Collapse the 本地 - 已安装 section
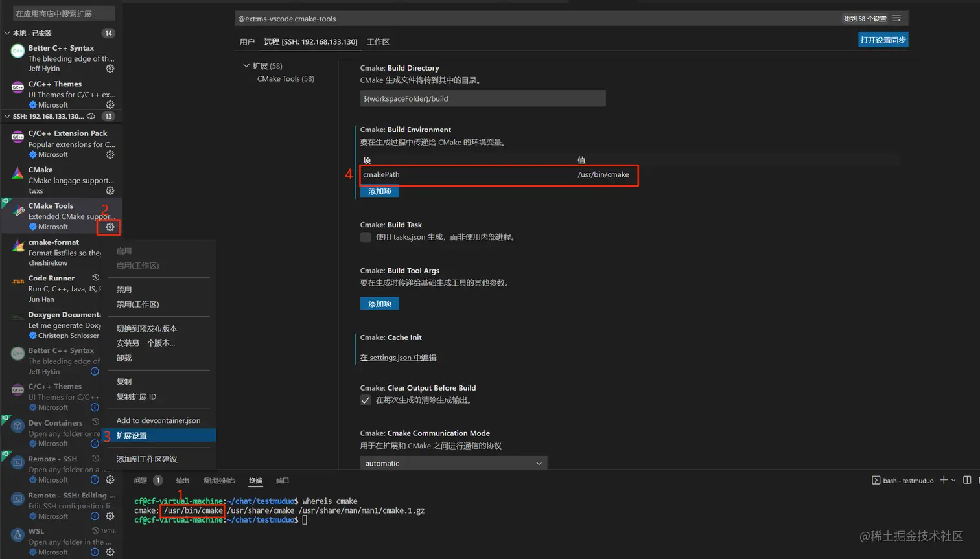The image size is (980, 559). pyautogui.click(x=7, y=33)
